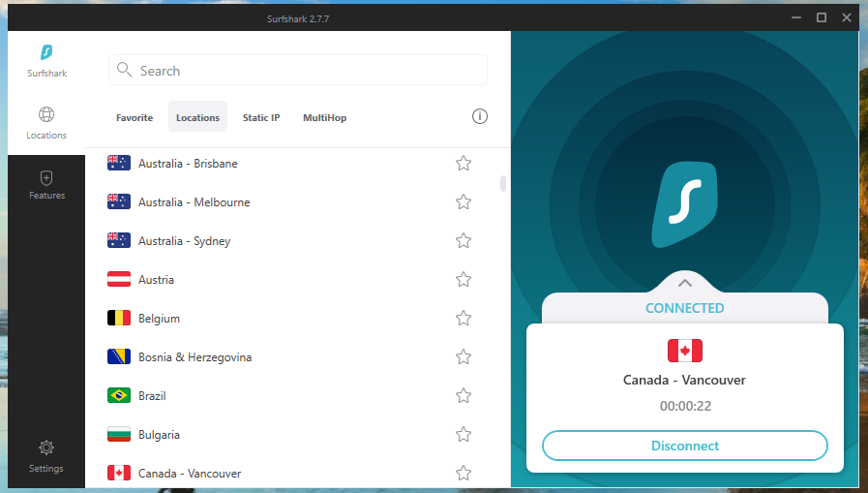The image size is (868, 493).
Task: Click the location list scrollbar thumb
Action: 502,183
